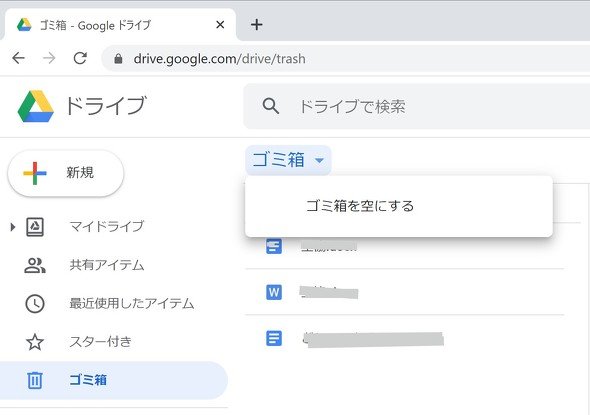Click the ドライブで検索 search field
Image resolution: width=590 pixels, height=415 pixels.
[x=417, y=106]
